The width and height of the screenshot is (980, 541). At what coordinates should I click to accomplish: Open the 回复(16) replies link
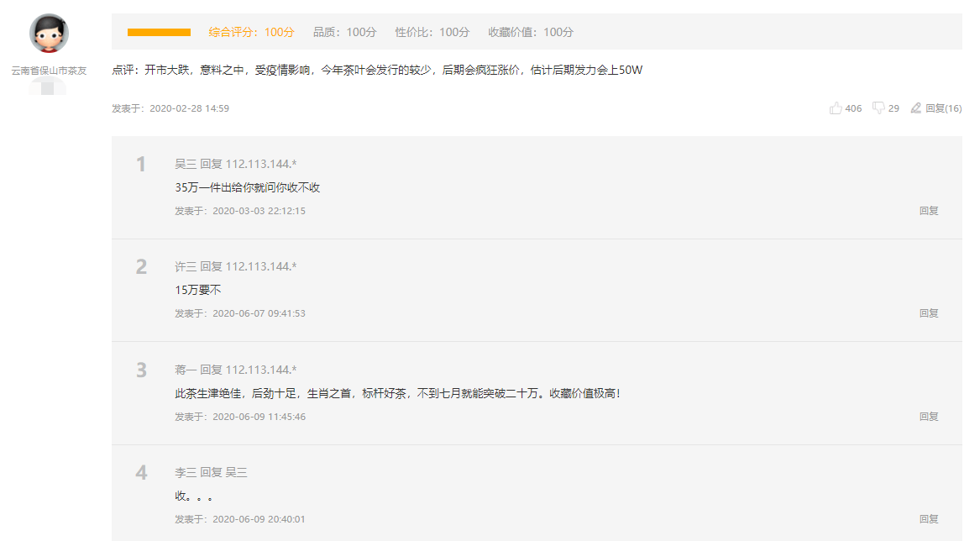943,108
